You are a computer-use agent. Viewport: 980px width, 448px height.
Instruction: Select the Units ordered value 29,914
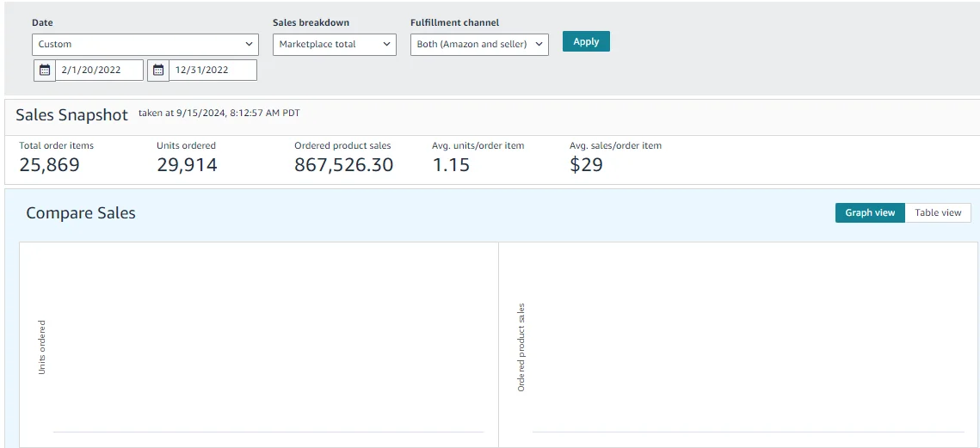point(187,165)
